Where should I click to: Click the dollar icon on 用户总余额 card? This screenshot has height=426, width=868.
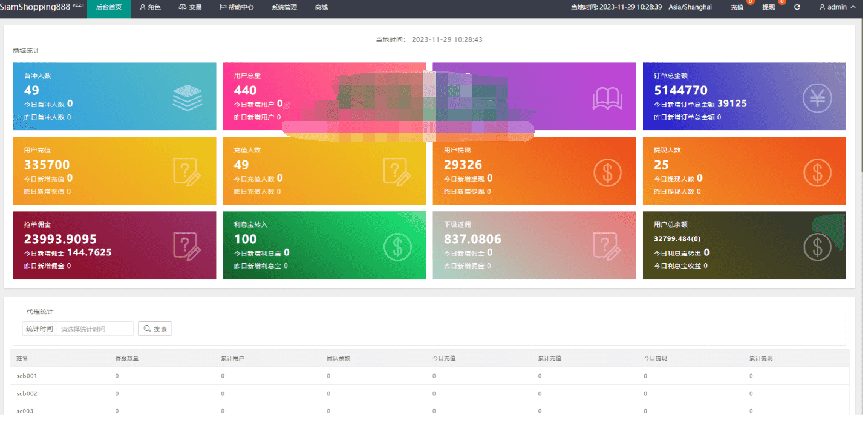[817, 246]
